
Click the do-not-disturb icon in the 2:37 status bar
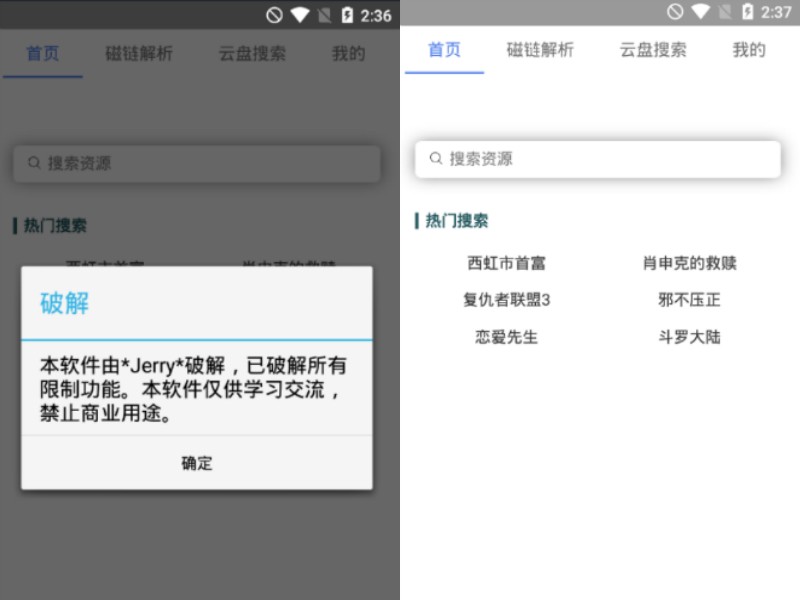pos(675,12)
